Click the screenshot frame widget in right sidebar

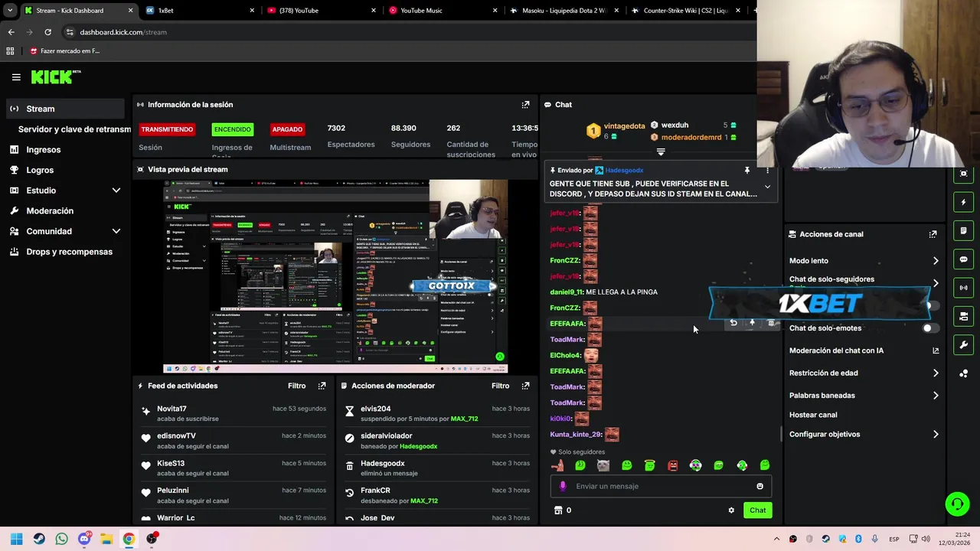coord(963,174)
